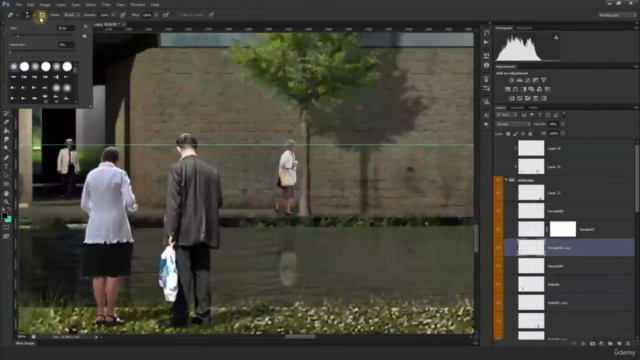Select the Male003 layer name
The width and height of the screenshot is (640, 360).
pos(554,284)
